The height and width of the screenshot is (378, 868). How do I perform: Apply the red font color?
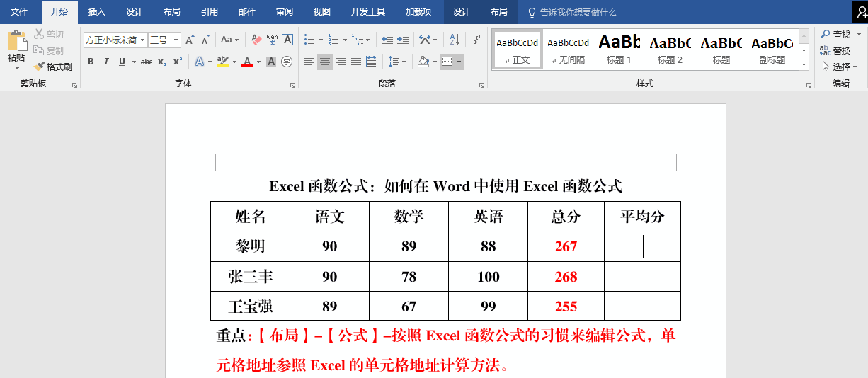pyautogui.click(x=247, y=62)
